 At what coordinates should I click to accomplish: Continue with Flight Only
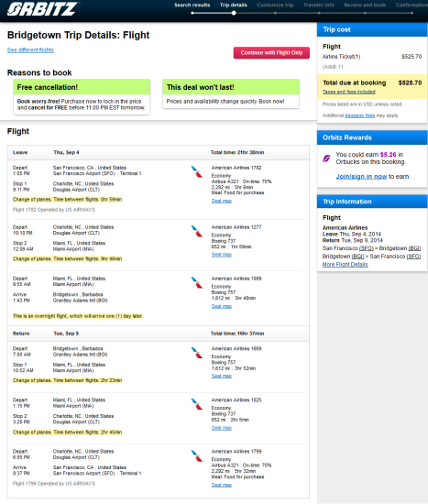[271, 53]
